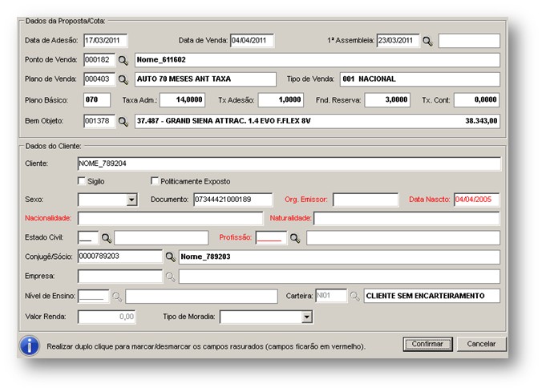Viewport: 542px width, 392px height.
Task: Select the 1ª Assembleia date field
Action: [398, 40]
